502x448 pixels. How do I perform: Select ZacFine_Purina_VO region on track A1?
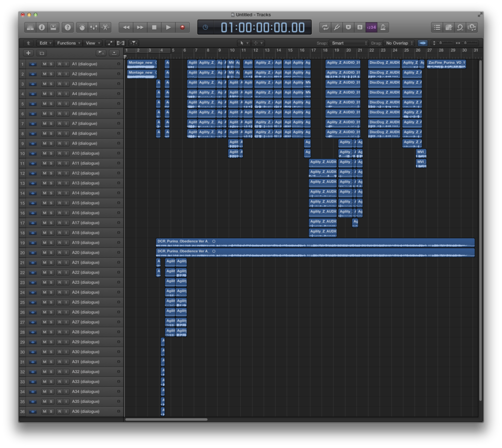pos(446,64)
